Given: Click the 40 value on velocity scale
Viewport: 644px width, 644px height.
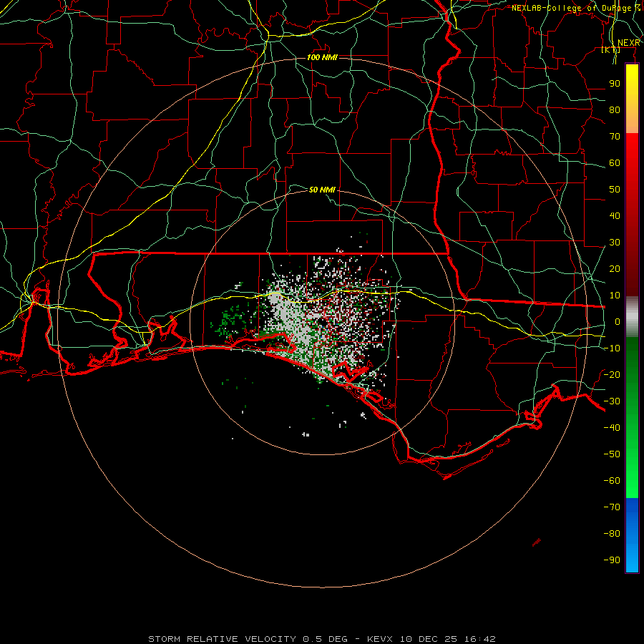Looking at the screenshot, I should coord(615,216).
